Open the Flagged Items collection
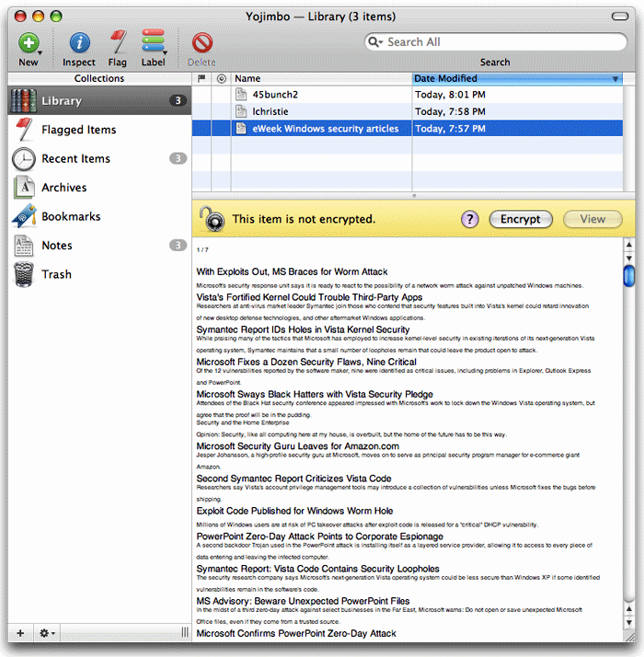This screenshot has width=644, height=657. [x=99, y=130]
